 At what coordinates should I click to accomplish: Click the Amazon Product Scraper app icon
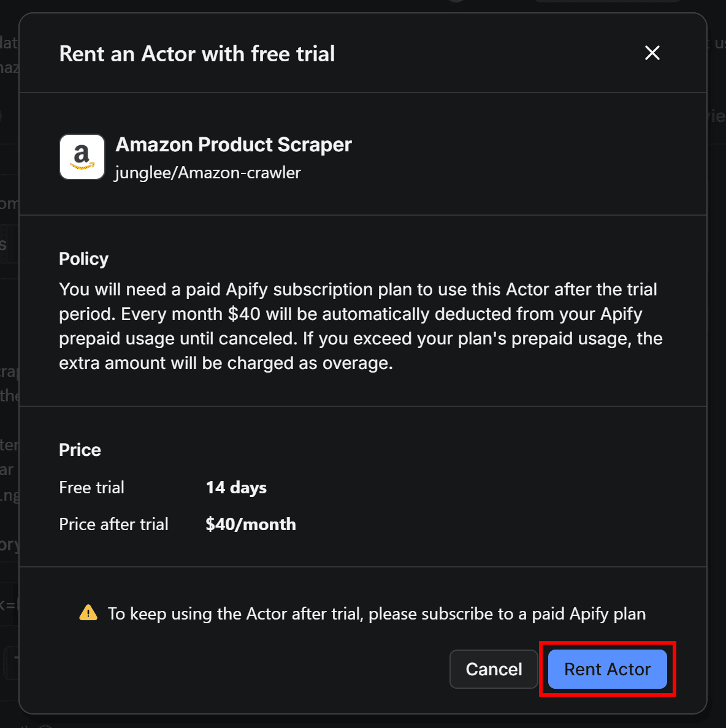click(82, 157)
